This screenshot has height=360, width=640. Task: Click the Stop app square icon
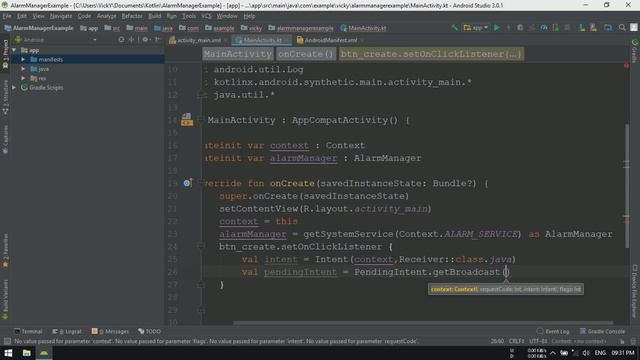pos(567,28)
